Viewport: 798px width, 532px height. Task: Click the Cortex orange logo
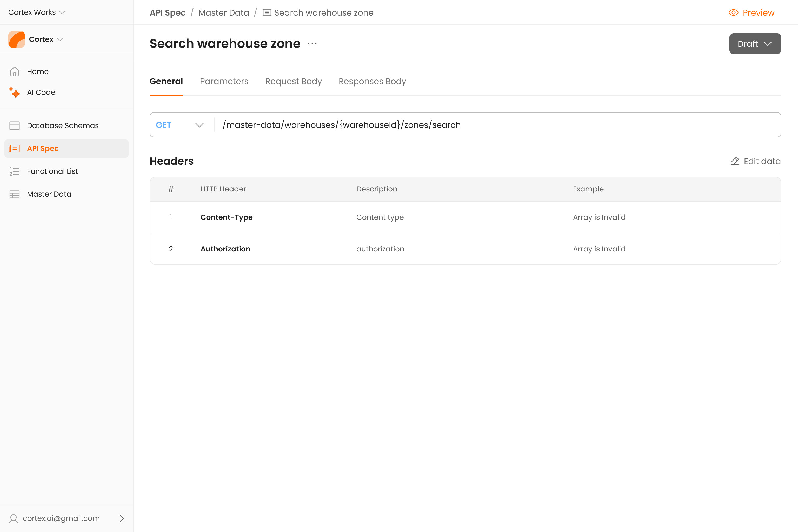click(17, 39)
